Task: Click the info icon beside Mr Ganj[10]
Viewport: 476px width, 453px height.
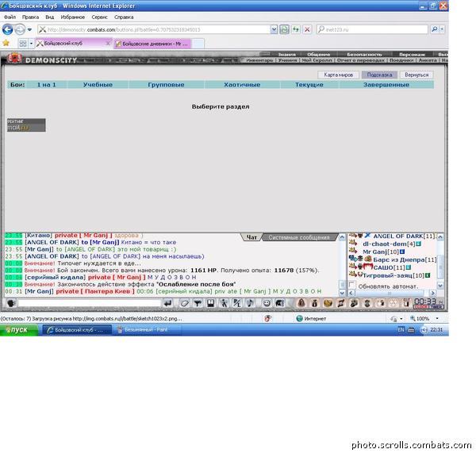Action: 402,251
